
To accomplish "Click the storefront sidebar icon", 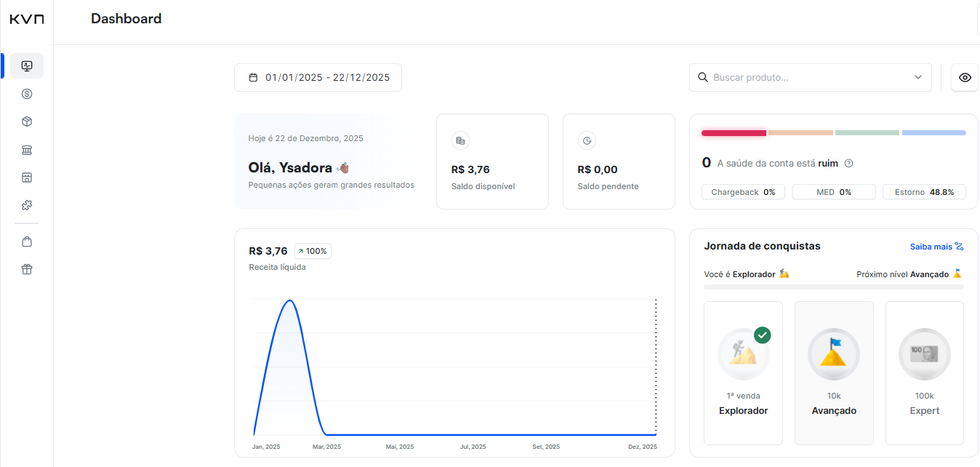I will [x=27, y=177].
